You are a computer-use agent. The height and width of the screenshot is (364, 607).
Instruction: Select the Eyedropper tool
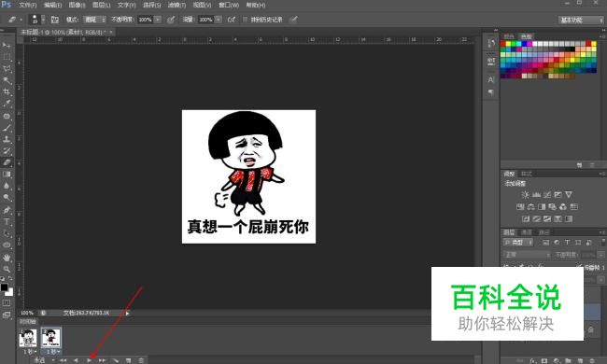pyautogui.click(x=7, y=104)
